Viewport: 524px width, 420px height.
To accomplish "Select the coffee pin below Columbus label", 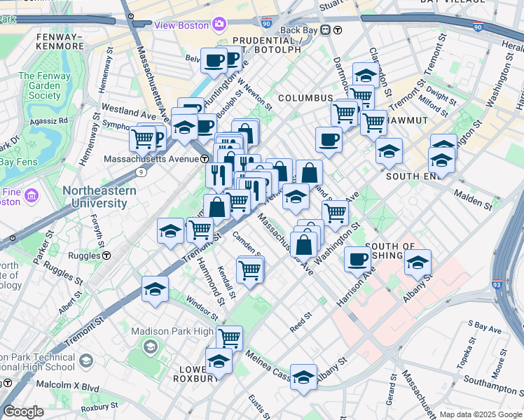I will (x=329, y=142).
